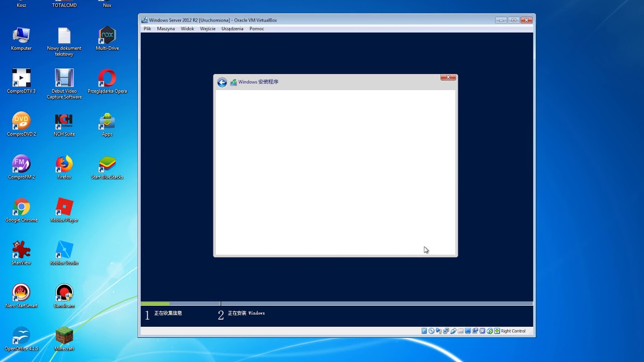Open the Wejście menu
The width and height of the screenshot is (644, 362).
click(x=208, y=29)
